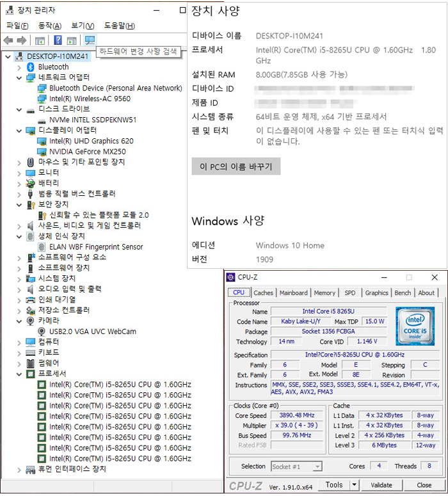448x496 pixels.
Task: Switch to the Graphics tab in CPU-Z
Action: (376, 293)
